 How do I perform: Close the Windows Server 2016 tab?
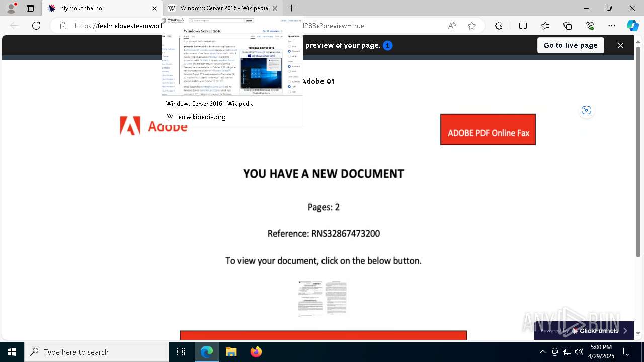pos(275,8)
